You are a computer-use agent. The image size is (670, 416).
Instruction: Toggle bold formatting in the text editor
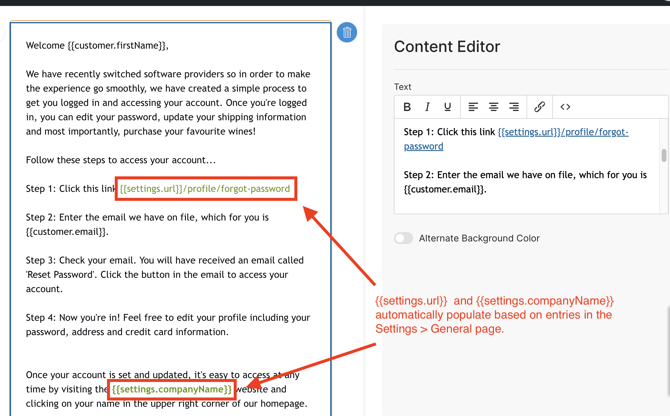tap(407, 107)
